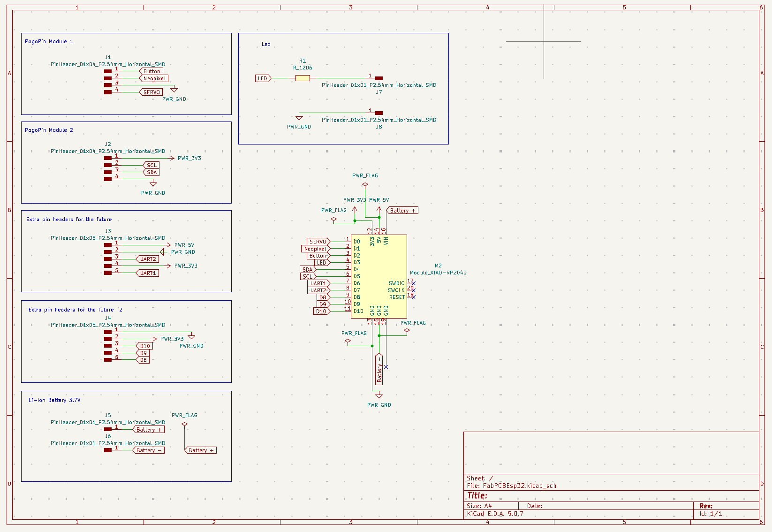Image resolution: width=772 pixels, height=532 pixels.
Task: Select the 'Extra pin headers for the future 2' title
Action: point(76,310)
